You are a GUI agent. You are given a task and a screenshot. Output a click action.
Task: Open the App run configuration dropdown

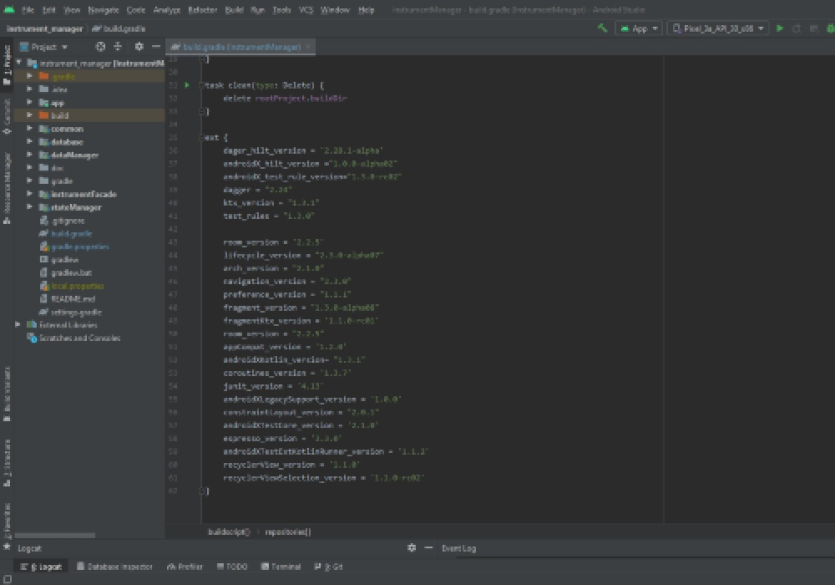639,28
